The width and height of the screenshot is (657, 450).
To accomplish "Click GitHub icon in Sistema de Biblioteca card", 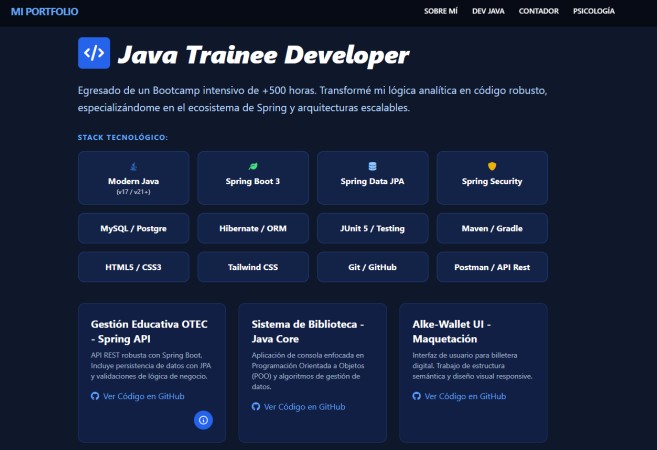I will (256, 406).
